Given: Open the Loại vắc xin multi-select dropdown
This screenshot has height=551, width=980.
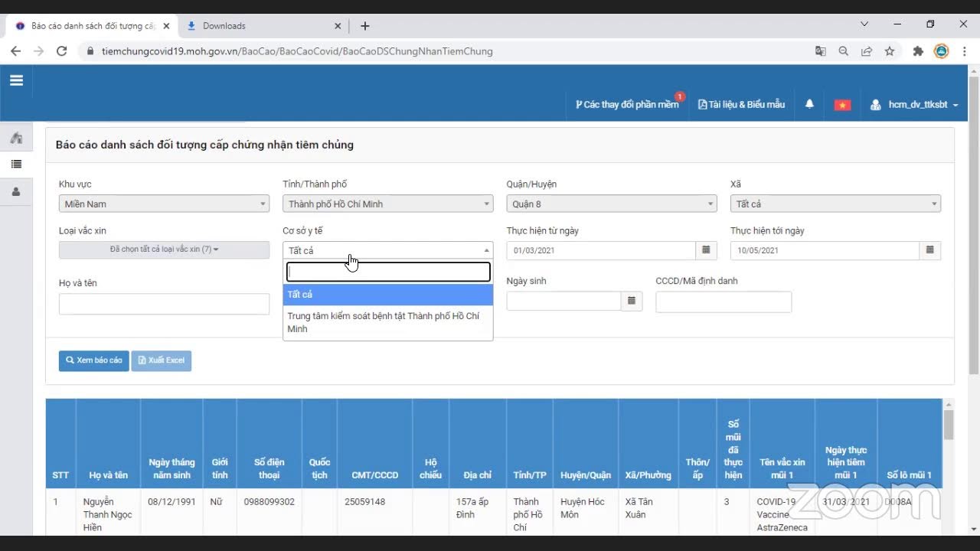Looking at the screenshot, I should pyautogui.click(x=164, y=249).
